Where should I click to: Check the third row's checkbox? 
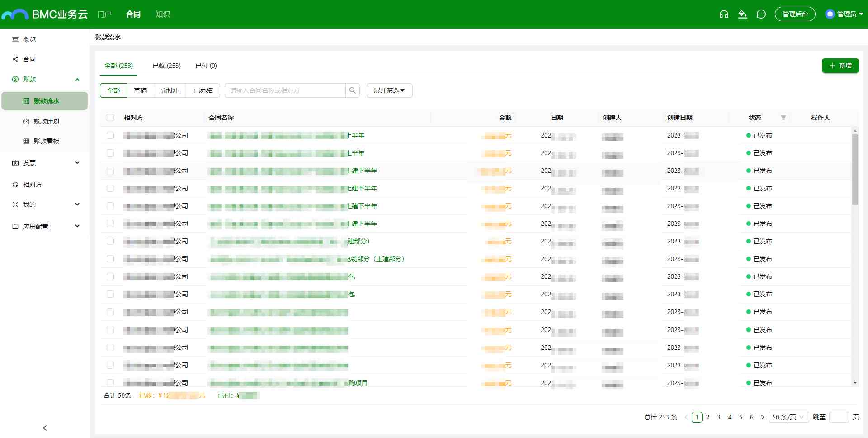pyautogui.click(x=110, y=171)
